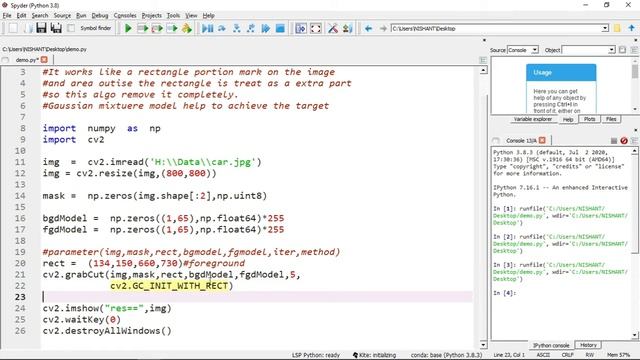This screenshot has width=640, height=360.
Task: Step out of function in debugger
Action: click(x=251, y=28)
